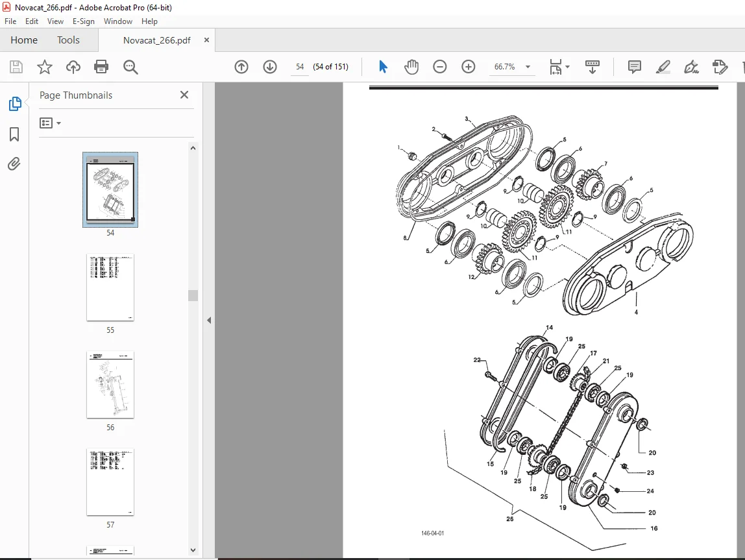Show the Page Thumbnails sidebar icon

(15, 104)
